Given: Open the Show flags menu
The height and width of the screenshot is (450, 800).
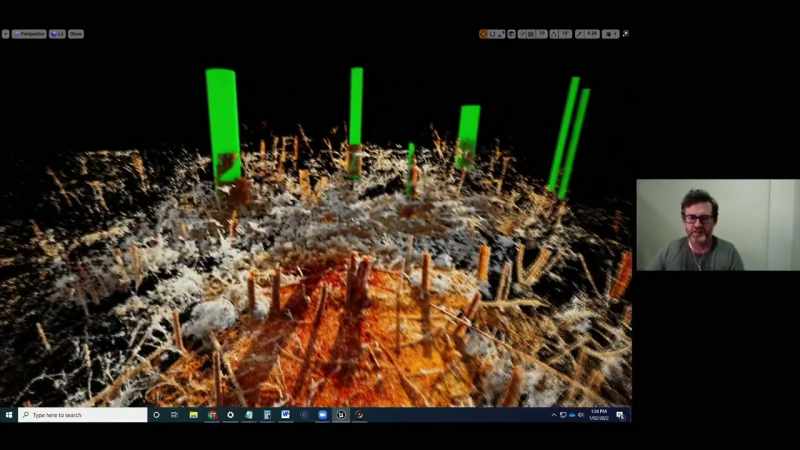Looking at the screenshot, I should [76, 34].
